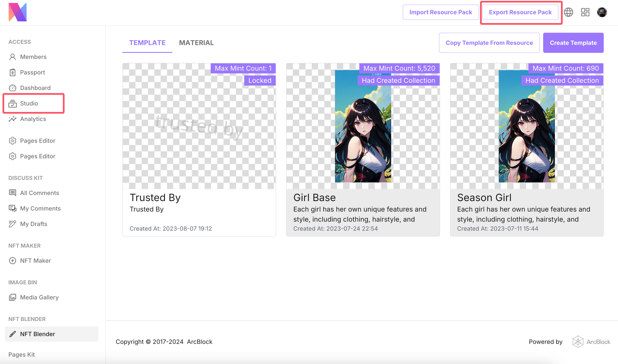
Task: Click the globe language icon
Action: click(x=568, y=12)
